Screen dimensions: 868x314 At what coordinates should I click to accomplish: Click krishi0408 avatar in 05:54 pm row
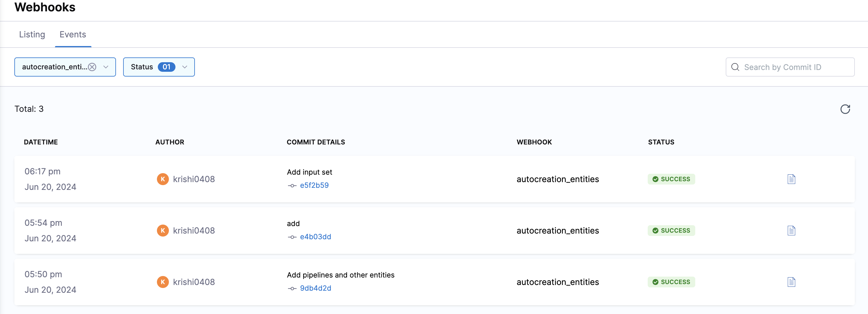pyautogui.click(x=163, y=231)
